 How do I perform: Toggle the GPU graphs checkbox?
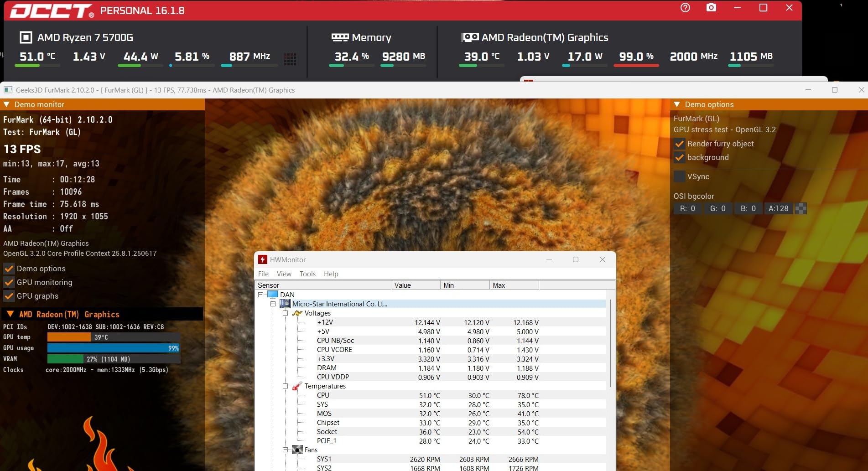(9, 296)
